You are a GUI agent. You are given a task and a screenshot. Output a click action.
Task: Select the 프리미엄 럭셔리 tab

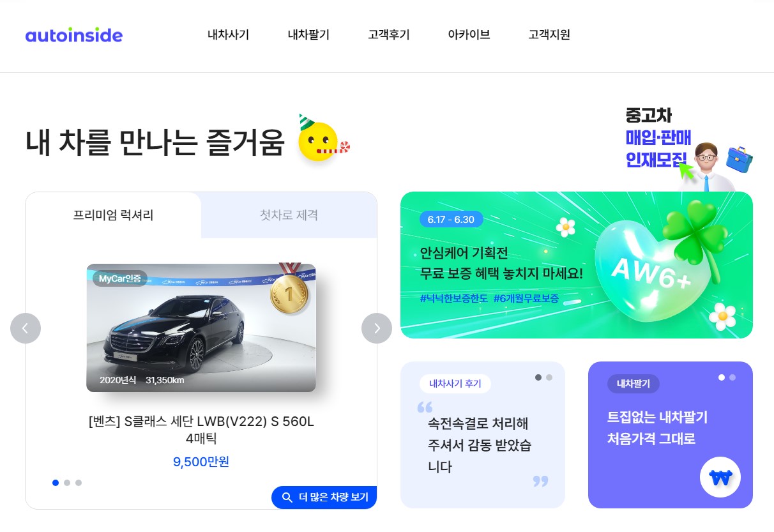114,215
